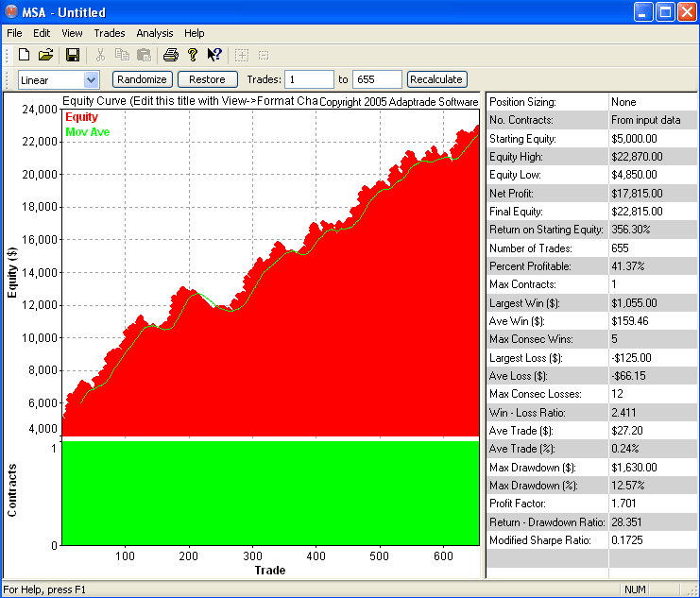Open About via the yellow question mark

192,55
